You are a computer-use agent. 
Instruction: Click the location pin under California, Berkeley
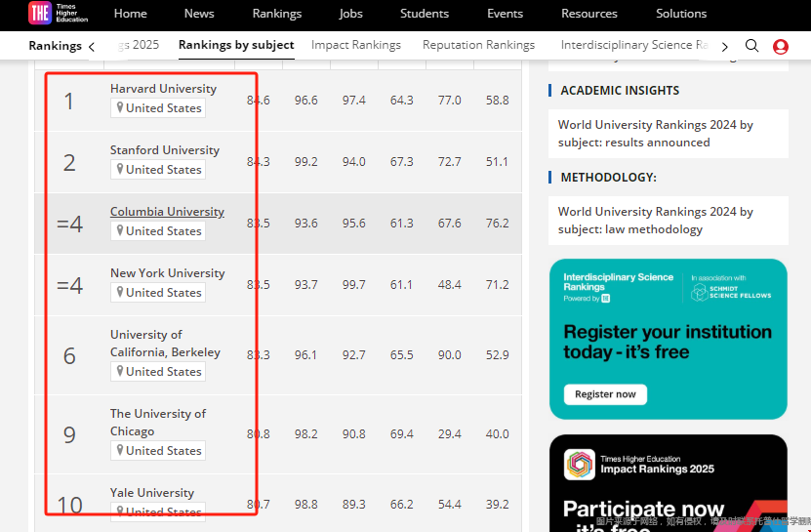[119, 372]
